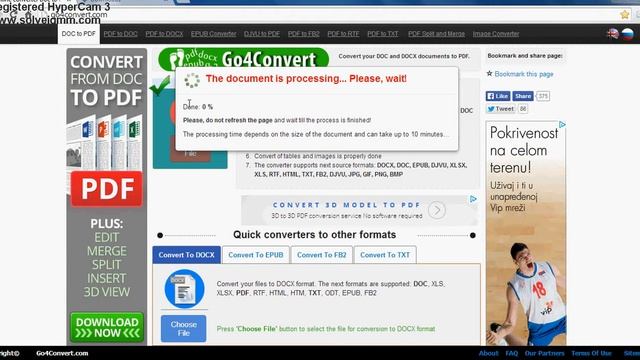
Task: Open PDF Split and Merge page
Action: 436,34
